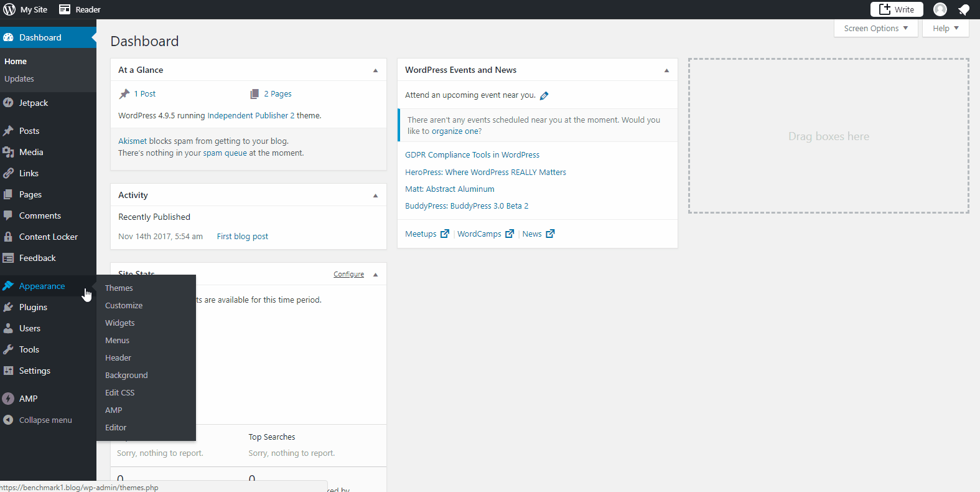
Task: Open Editor in Appearance submenu
Action: 116,427
